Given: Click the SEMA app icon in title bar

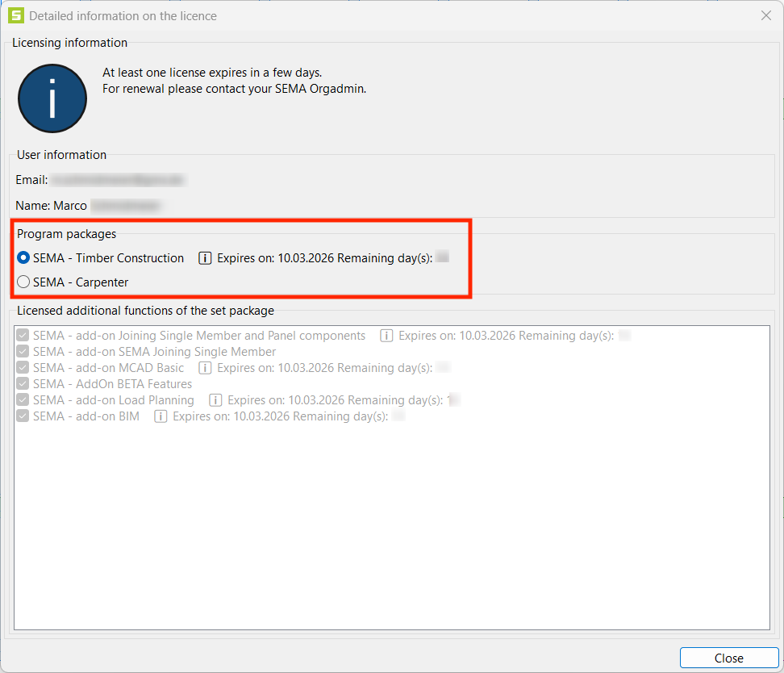Looking at the screenshot, I should point(15,15).
